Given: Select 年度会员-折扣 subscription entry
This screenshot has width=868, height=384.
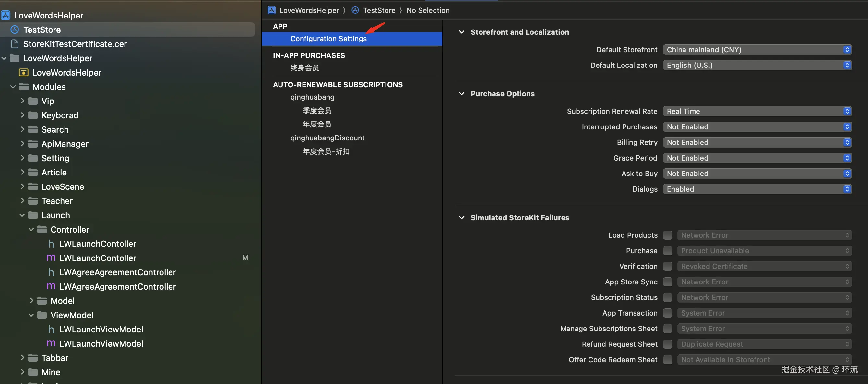Looking at the screenshot, I should [326, 151].
